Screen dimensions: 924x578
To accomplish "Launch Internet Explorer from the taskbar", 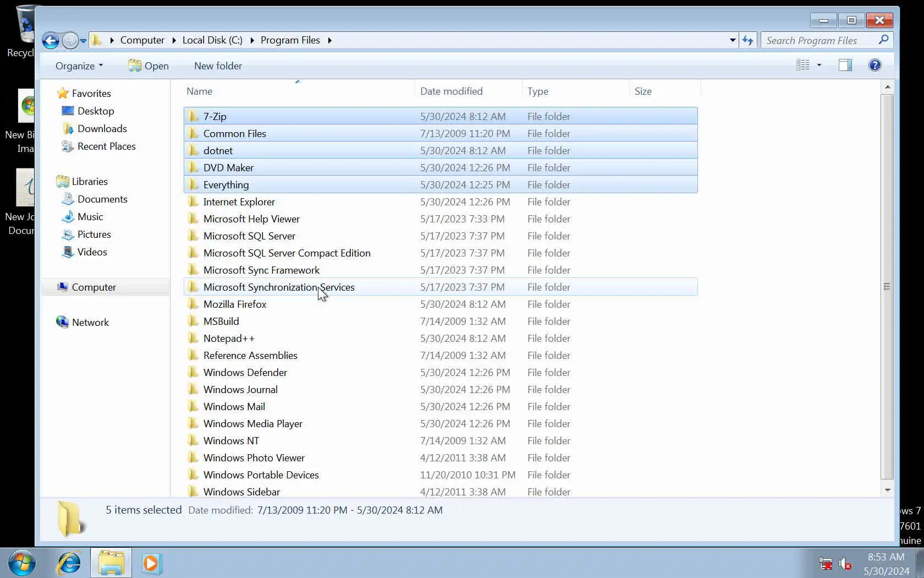I will pos(69,563).
